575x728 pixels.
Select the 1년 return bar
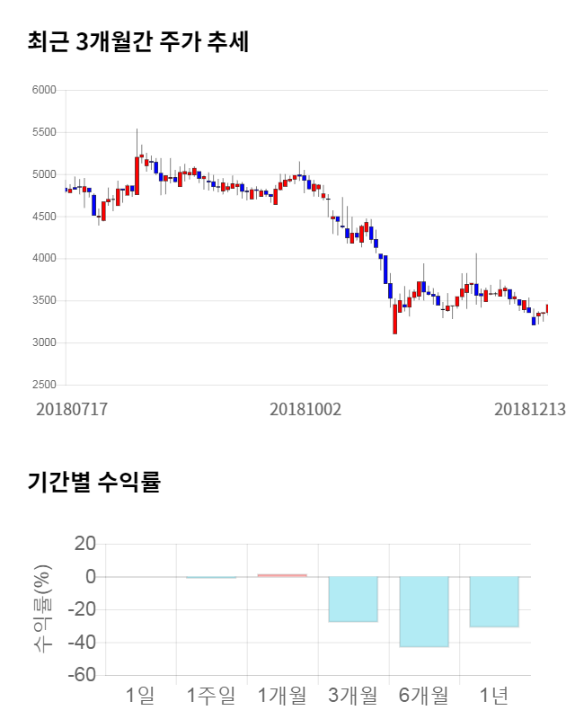tap(494, 601)
